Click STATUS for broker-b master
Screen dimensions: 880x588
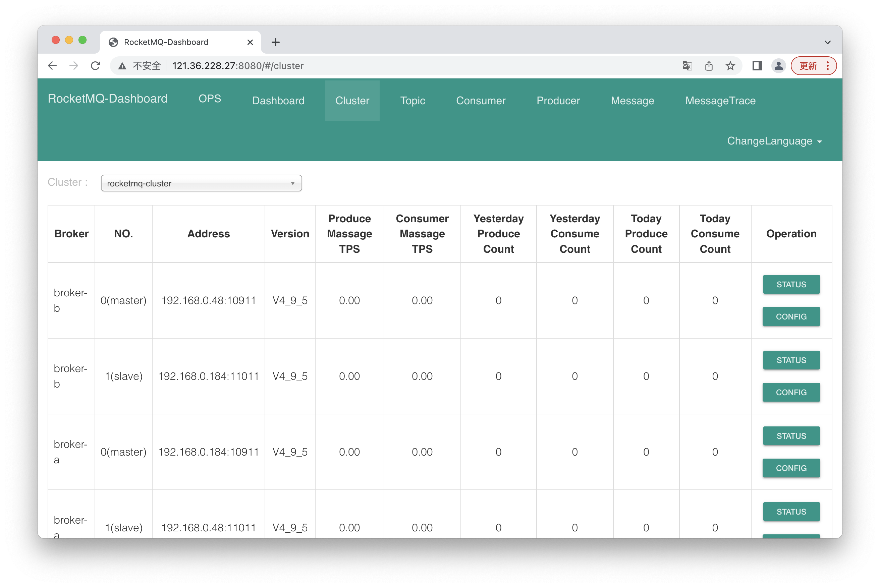pos(791,284)
